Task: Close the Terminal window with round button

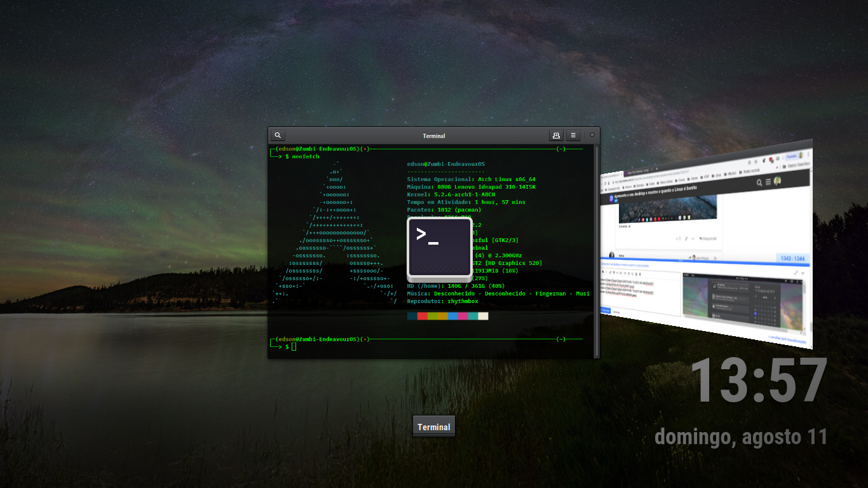Action: pyautogui.click(x=592, y=135)
